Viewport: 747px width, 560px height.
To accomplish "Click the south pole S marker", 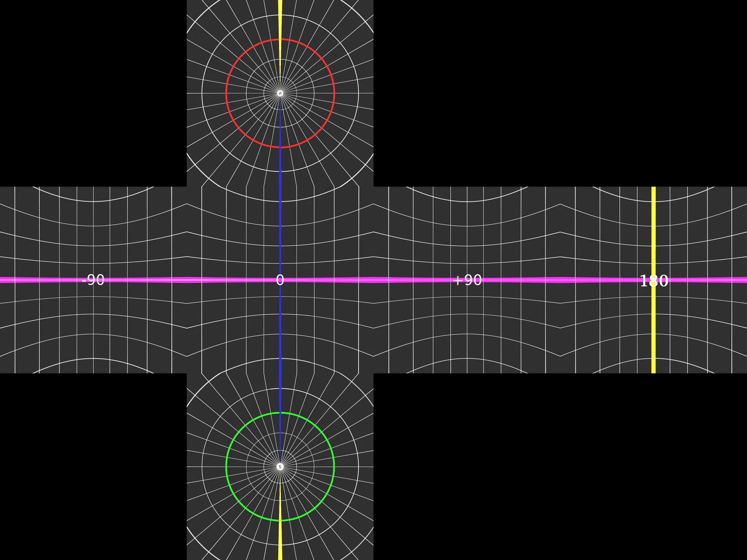I will tap(280, 467).
